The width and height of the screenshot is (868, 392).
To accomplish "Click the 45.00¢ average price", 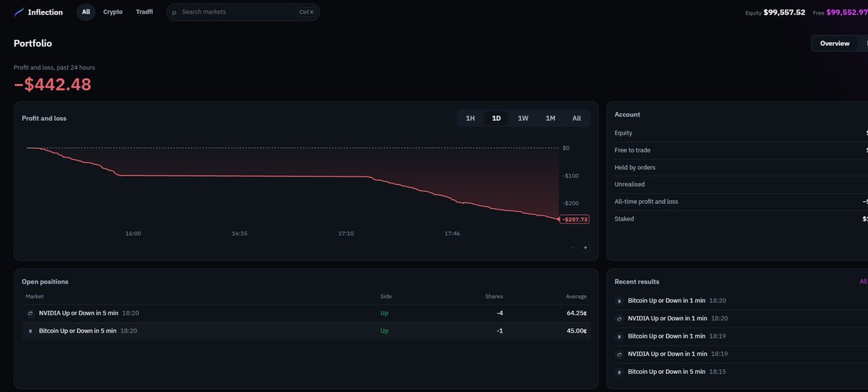I will (576, 331).
